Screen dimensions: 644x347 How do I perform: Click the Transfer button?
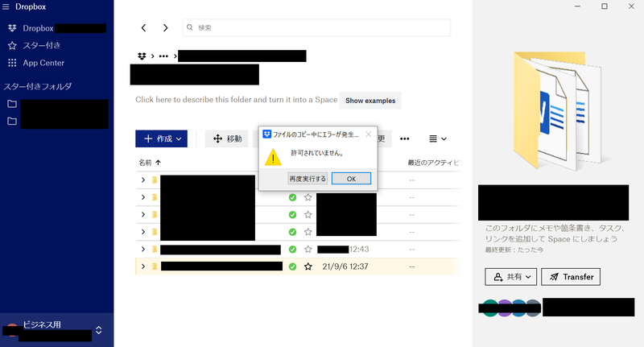click(571, 277)
